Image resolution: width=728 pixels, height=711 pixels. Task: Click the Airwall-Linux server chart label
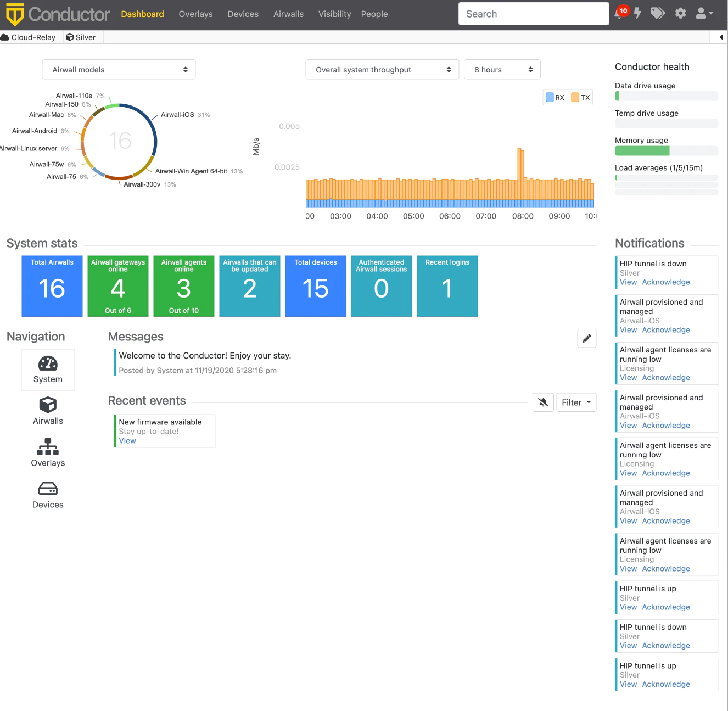[34, 149]
